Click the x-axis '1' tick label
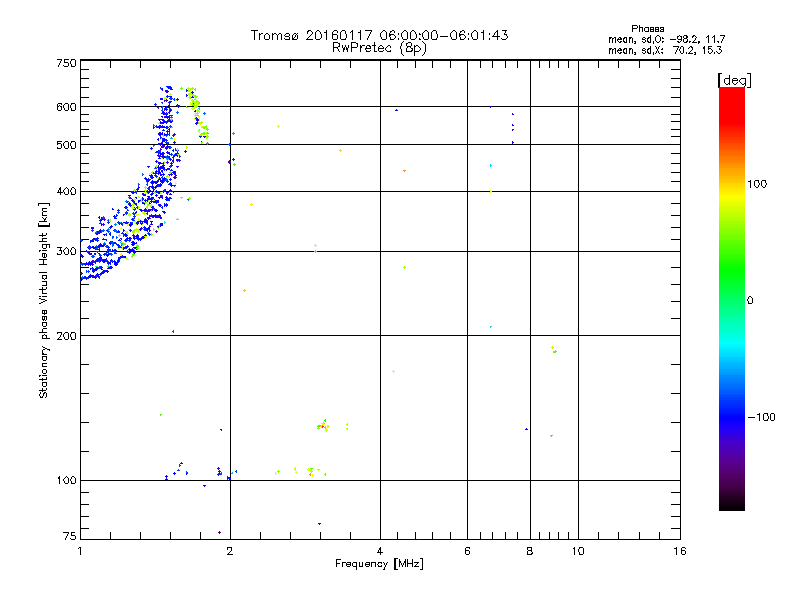 [80, 551]
